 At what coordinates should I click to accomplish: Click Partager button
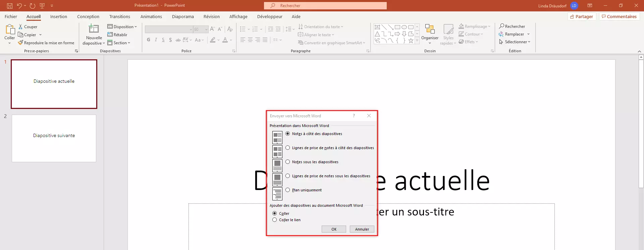(582, 16)
